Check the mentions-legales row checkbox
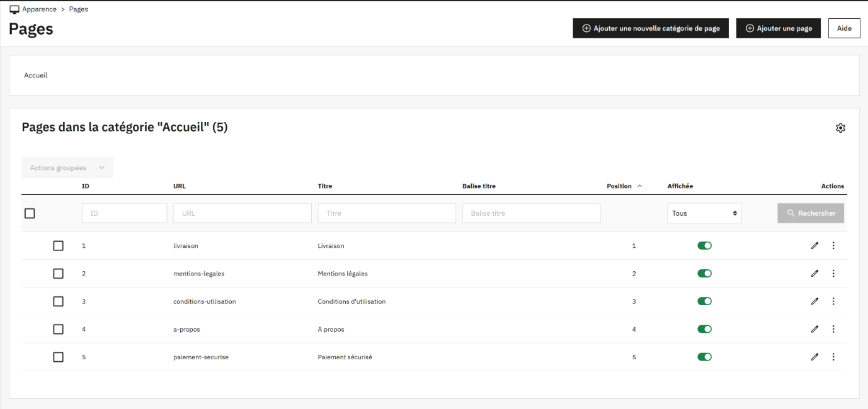The image size is (868, 409). point(59,273)
